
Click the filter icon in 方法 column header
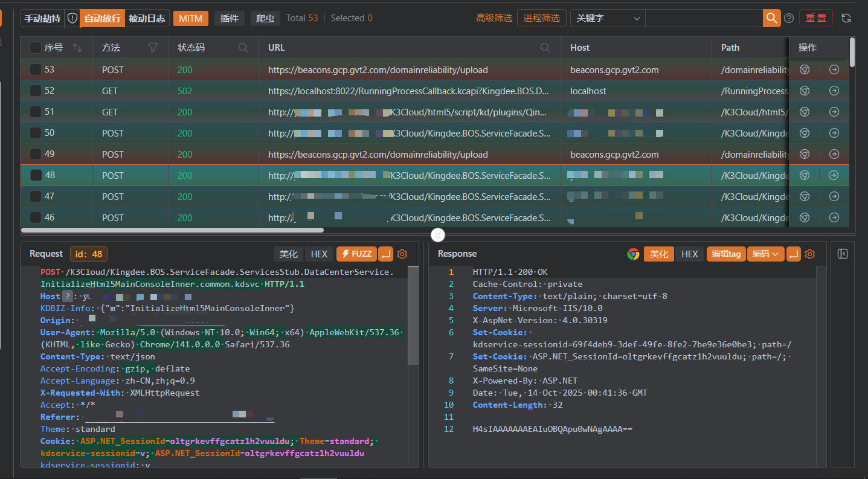(x=153, y=48)
